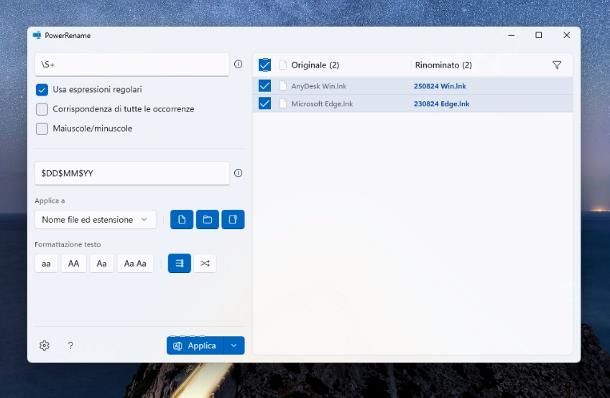Viewport: 610px width, 398px height.
Task: Click the file icon next to AnyDesk Win.lnk
Action: pyautogui.click(x=283, y=86)
